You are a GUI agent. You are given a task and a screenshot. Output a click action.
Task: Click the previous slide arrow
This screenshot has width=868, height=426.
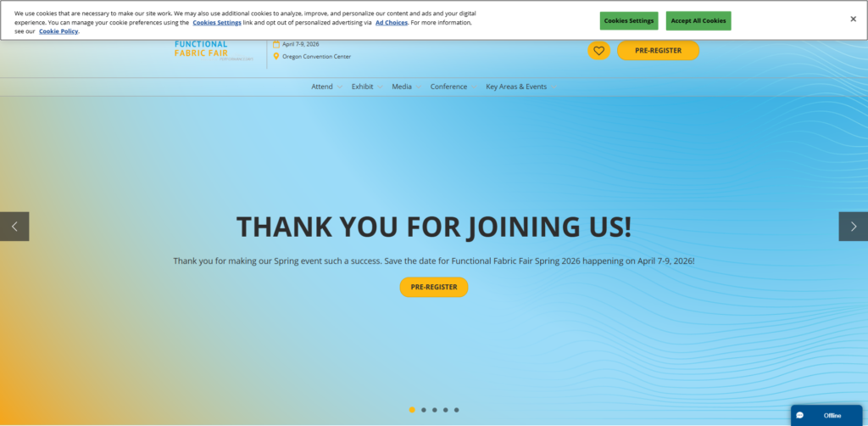14,226
